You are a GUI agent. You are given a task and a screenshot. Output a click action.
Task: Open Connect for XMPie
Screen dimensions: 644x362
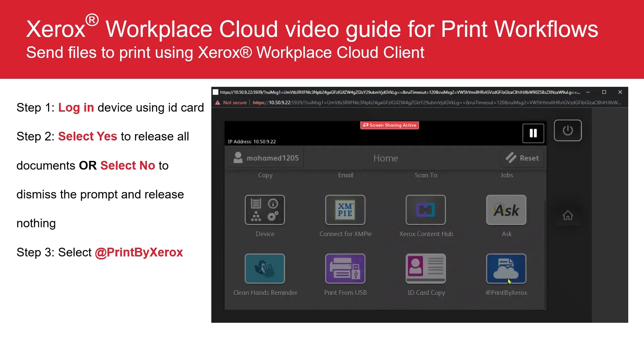tap(345, 210)
